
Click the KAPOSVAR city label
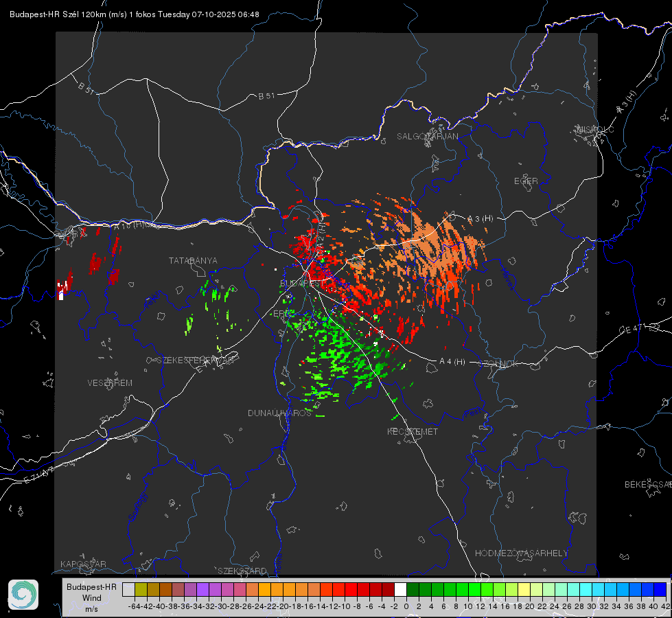pyautogui.click(x=83, y=564)
